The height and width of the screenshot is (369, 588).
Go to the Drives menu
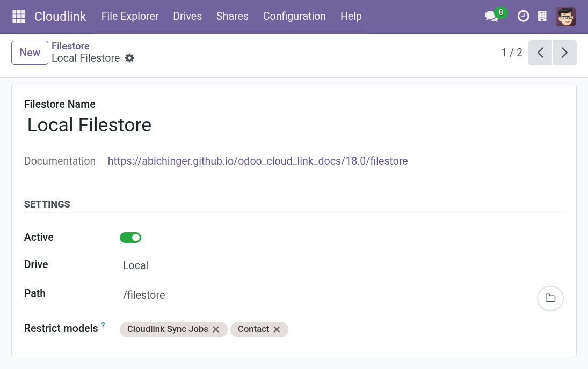pos(187,17)
